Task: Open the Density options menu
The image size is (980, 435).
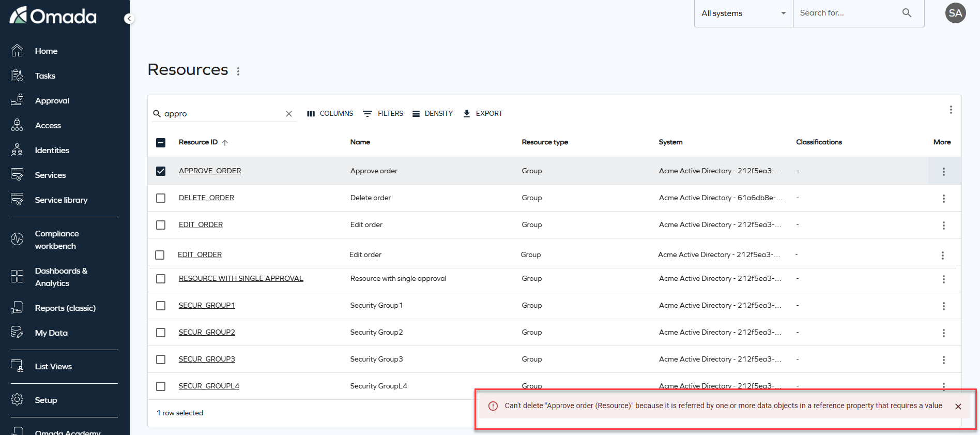Action: point(433,114)
